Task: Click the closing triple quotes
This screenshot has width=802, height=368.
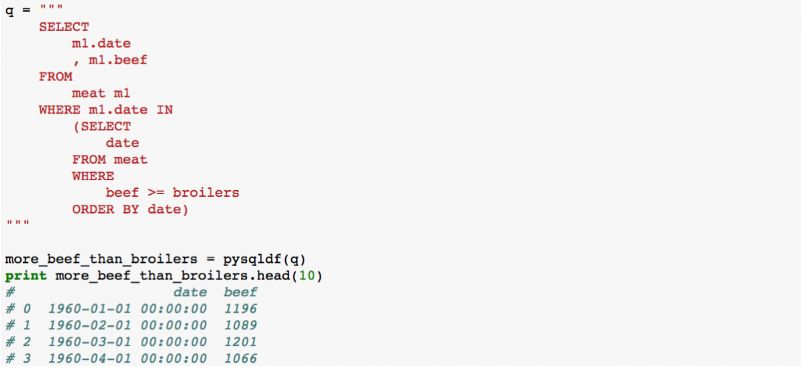Action: click(17, 223)
